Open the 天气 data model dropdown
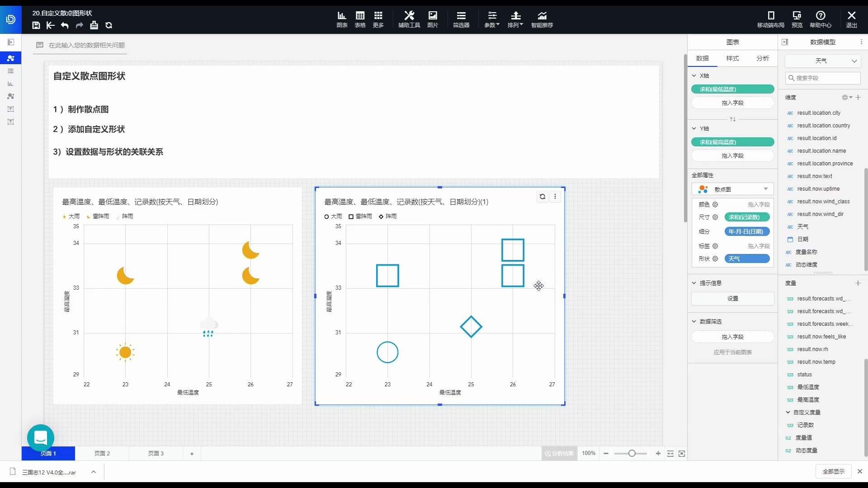The width and height of the screenshot is (868, 488). point(823,61)
